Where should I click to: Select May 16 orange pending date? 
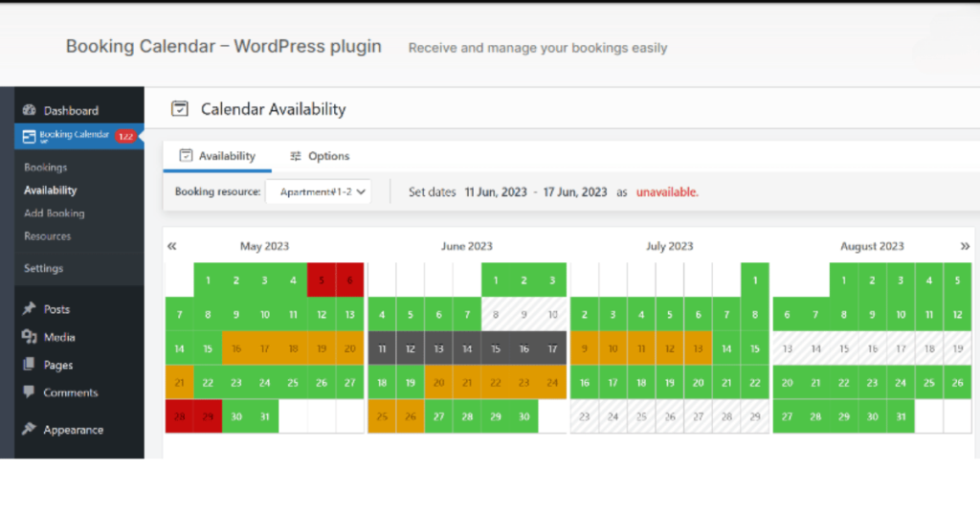pyautogui.click(x=236, y=348)
